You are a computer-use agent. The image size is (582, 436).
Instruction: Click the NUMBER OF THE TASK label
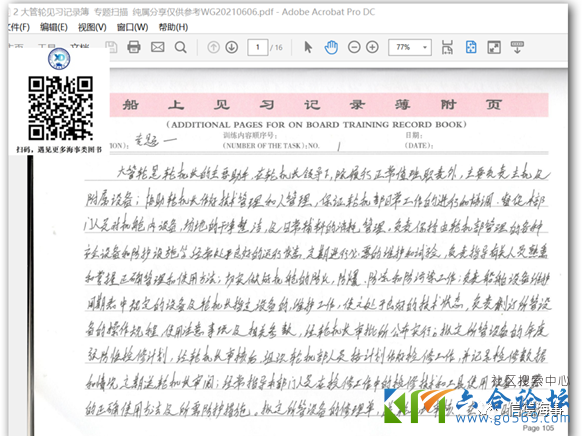[x=271, y=146]
